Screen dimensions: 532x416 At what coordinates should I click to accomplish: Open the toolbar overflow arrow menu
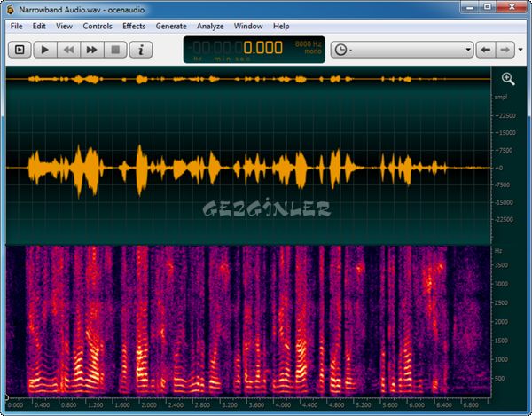pos(520,50)
